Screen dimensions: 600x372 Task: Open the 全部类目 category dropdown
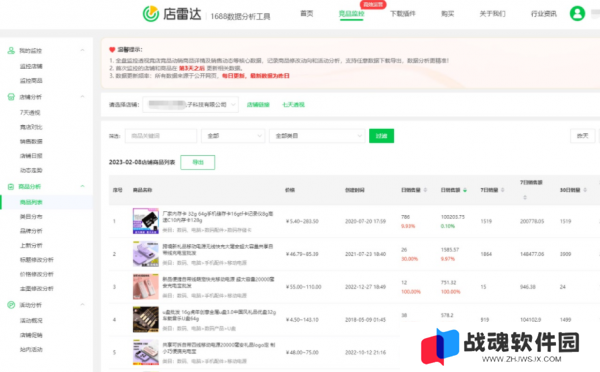tap(317, 136)
